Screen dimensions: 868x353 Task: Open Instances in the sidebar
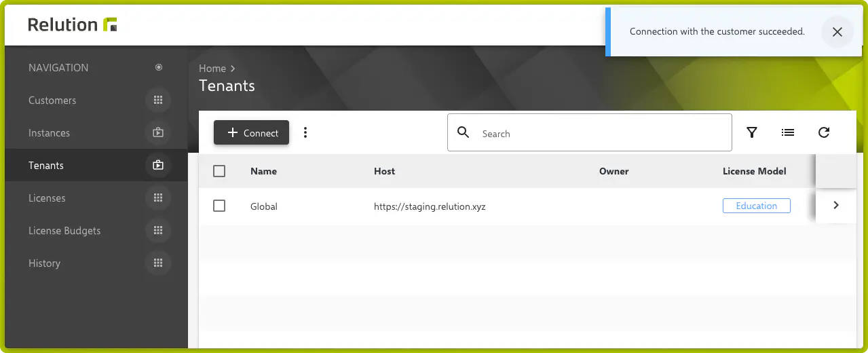pyautogui.click(x=49, y=133)
